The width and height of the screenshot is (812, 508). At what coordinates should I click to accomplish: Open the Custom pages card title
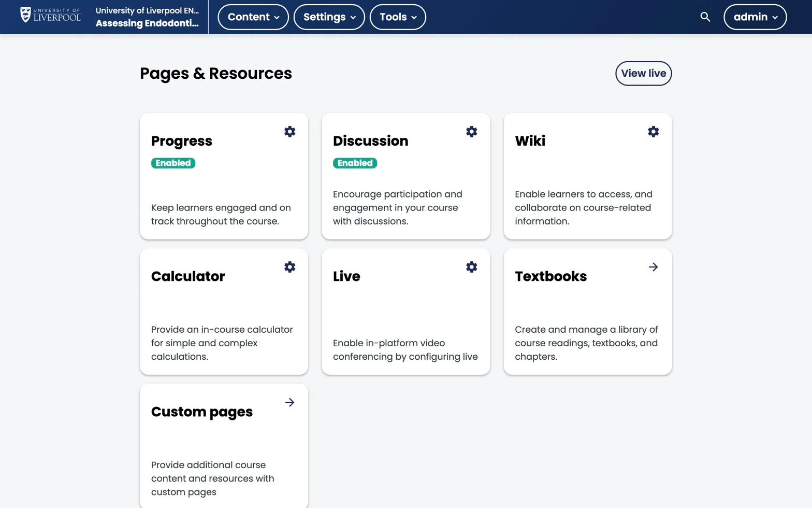tap(202, 412)
